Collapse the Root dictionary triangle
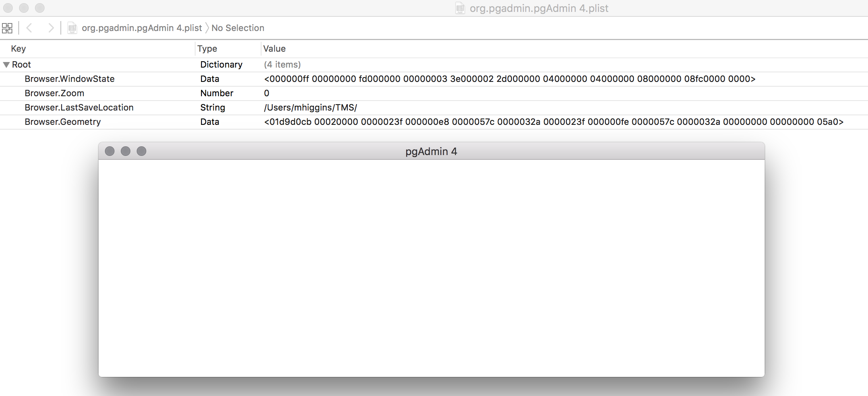Viewport: 868px width, 396px height. [x=6, y=64]
